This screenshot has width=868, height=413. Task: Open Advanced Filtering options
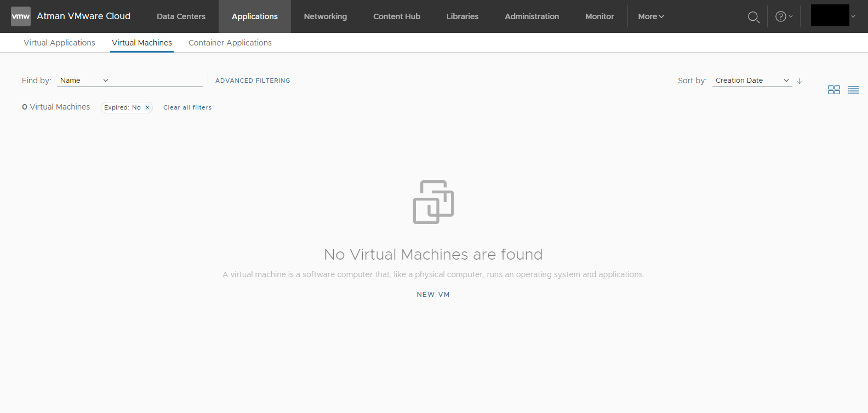253,81
